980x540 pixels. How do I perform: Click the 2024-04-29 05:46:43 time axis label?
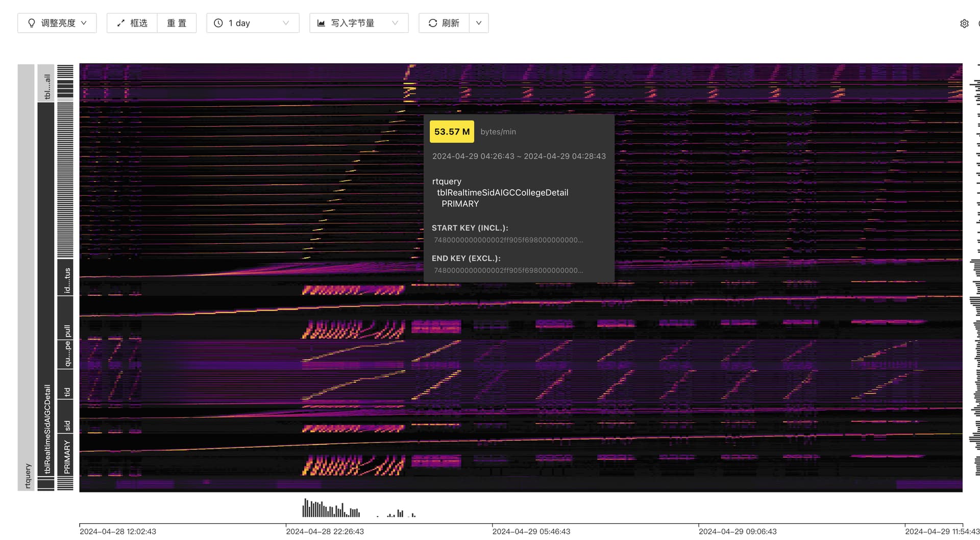coord(531,531)
